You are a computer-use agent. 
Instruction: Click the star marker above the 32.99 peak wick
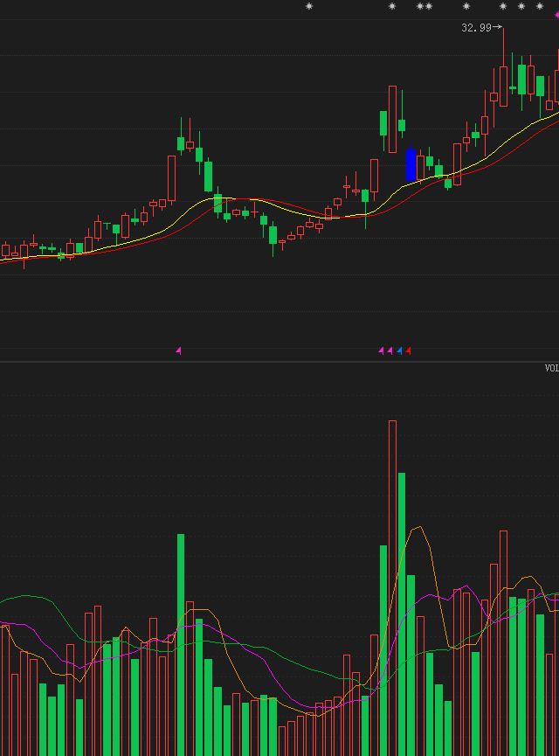coord(503,6)
